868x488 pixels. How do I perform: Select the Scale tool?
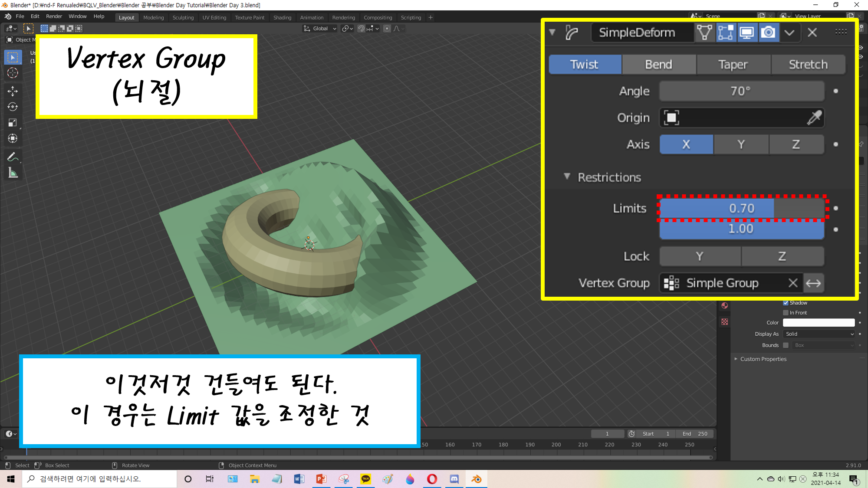tap(13, 123)
